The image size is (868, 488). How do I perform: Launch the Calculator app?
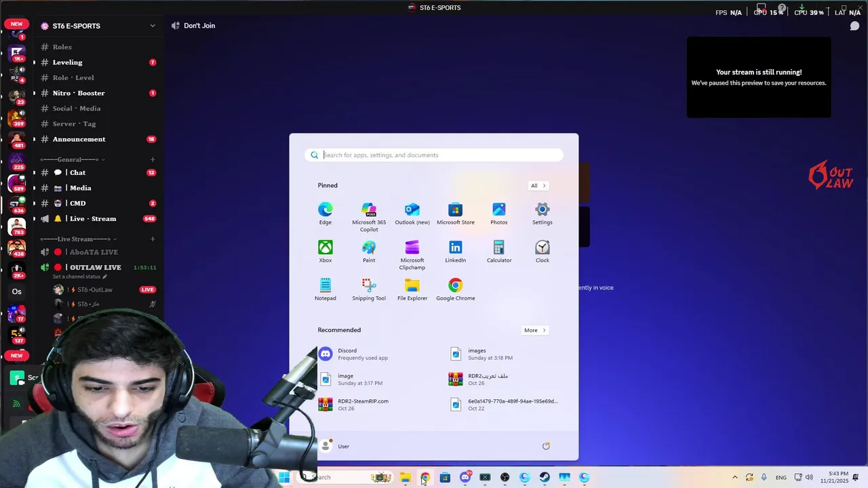[x=499, y=251]
